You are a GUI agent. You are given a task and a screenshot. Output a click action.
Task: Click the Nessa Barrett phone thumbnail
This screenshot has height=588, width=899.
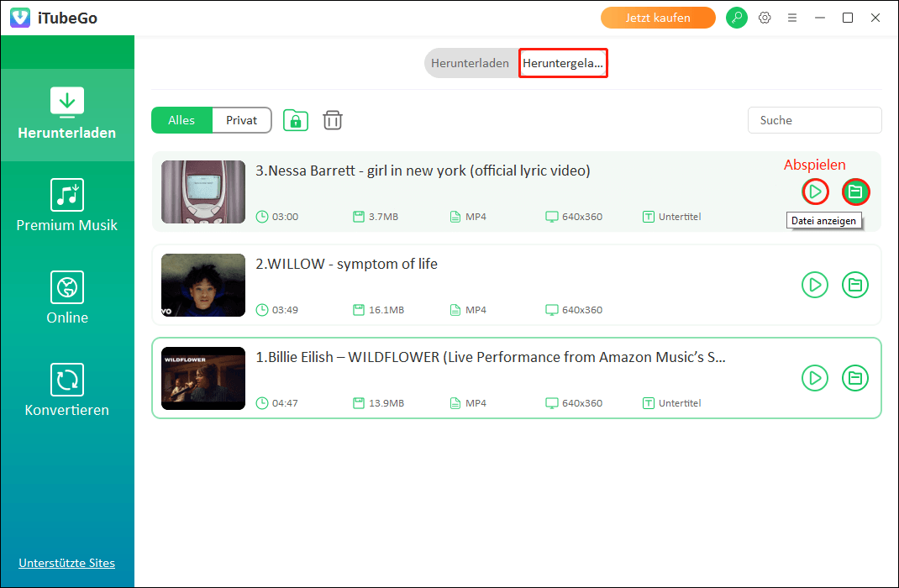[x=203, y=192]
